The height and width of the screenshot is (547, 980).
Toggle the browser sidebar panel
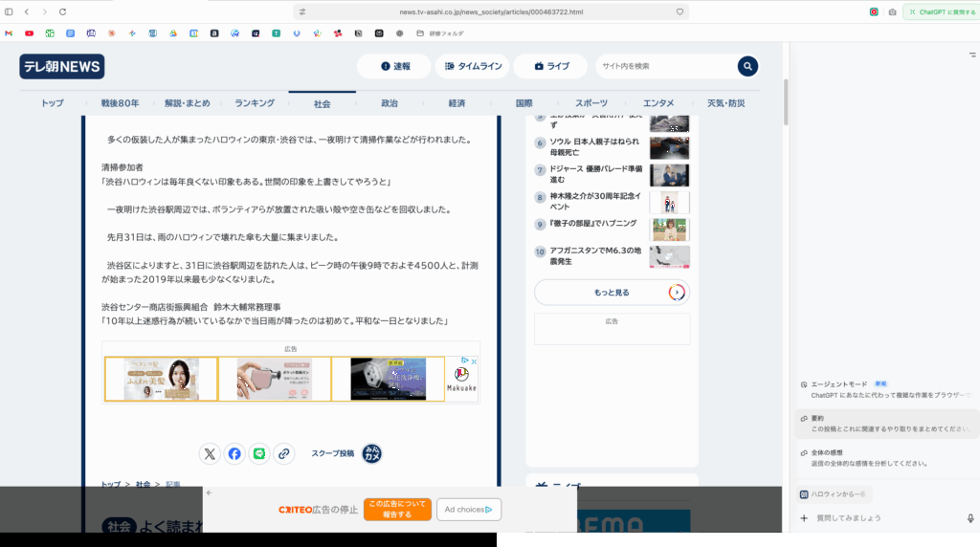pos(9,11)
